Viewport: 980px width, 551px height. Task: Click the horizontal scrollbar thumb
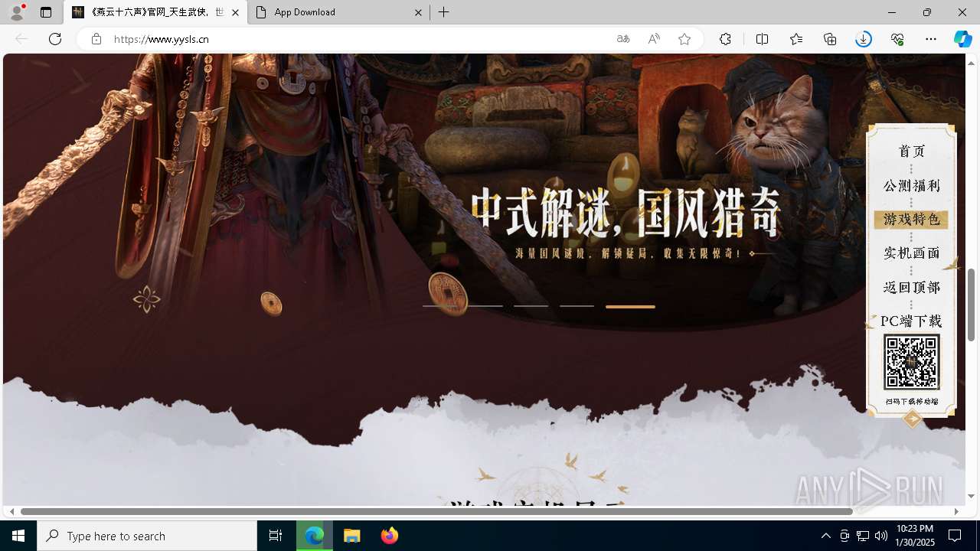(436, 511)
